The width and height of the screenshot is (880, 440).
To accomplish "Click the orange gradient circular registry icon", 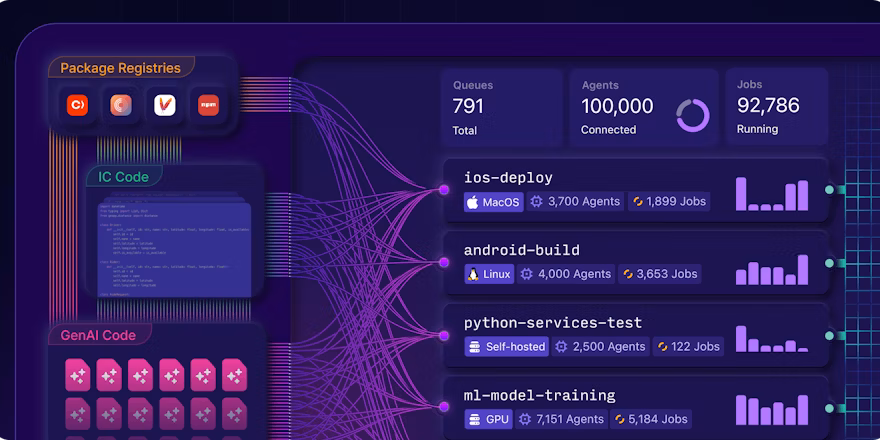I will tap(121, 105).
